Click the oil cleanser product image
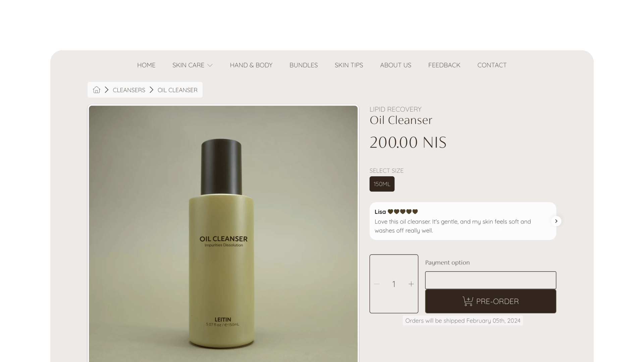This screenshot has height=362, width=644. tap(223, 234)
